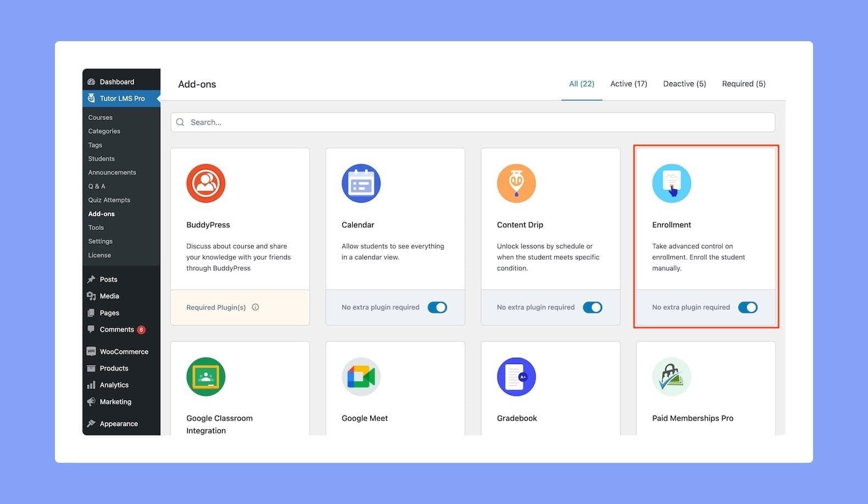Viewport: 868px width, 504px height.
Task: Open the Deactive (5) tab
Action: pyautogui.click(x=685, y=84)
